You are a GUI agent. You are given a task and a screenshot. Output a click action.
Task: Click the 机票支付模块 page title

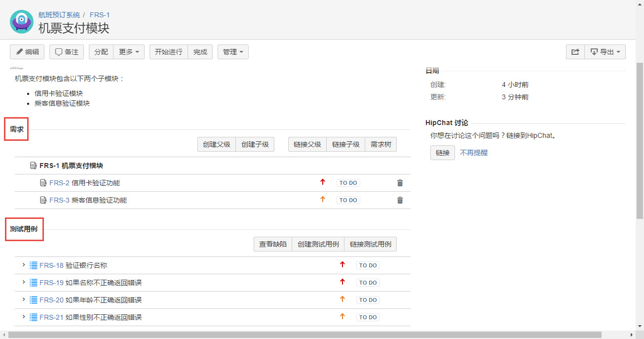coord(74,28)
